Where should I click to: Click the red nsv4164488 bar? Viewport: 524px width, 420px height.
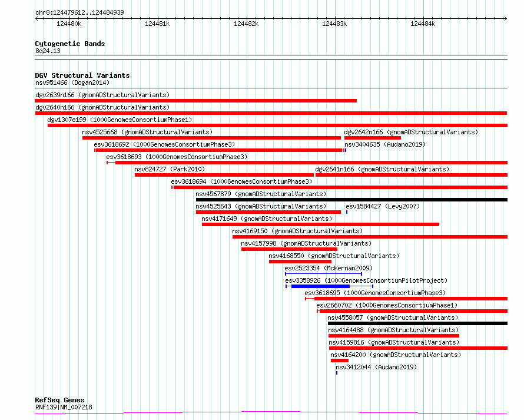click(394, 336)
